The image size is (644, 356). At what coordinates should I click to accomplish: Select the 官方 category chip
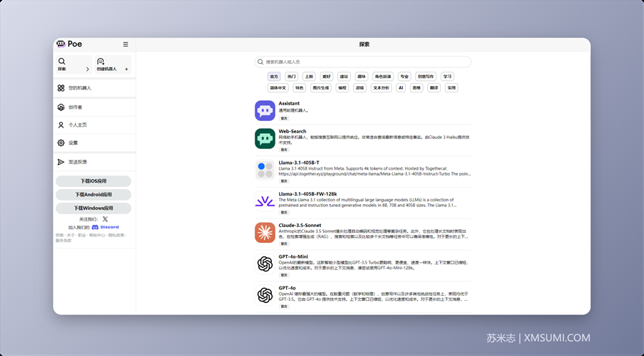click(x=274, y=77)
